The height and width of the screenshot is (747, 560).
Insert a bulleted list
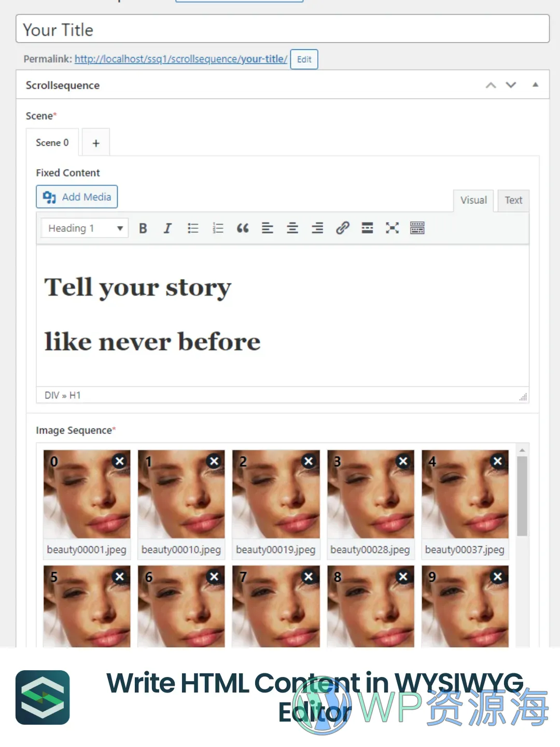click(193, 228)
